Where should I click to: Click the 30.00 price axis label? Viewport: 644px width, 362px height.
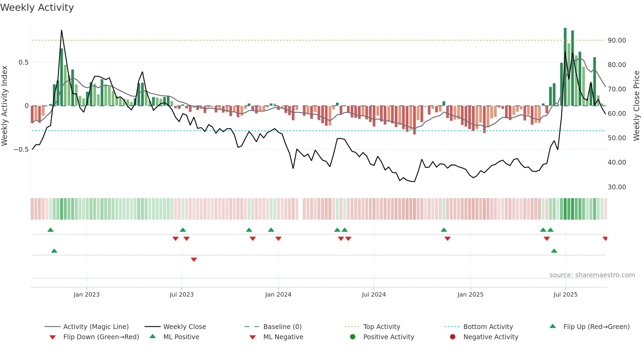coord(617,187)
